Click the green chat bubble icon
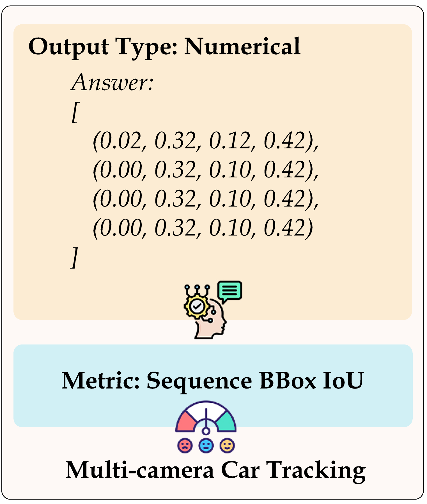This screenshot has height=504, width=427. pyautogui.click(x=230, y=291)
